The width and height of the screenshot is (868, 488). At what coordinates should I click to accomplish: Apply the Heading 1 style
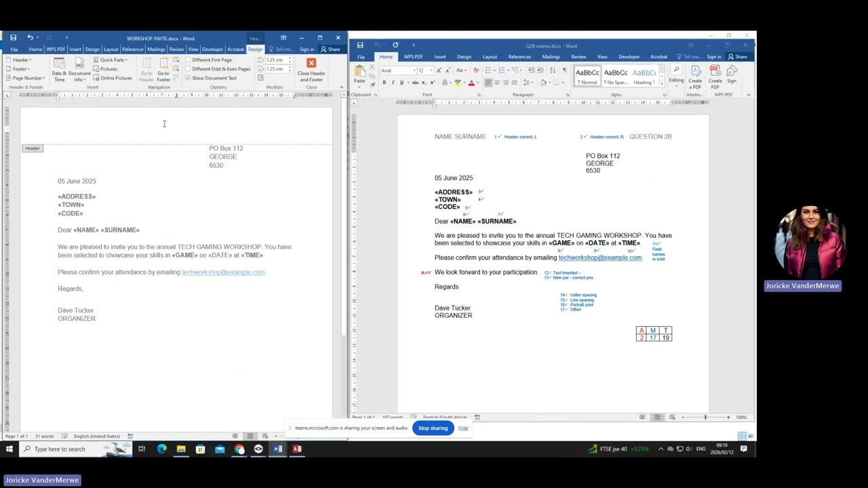click(x=644, y=76)
